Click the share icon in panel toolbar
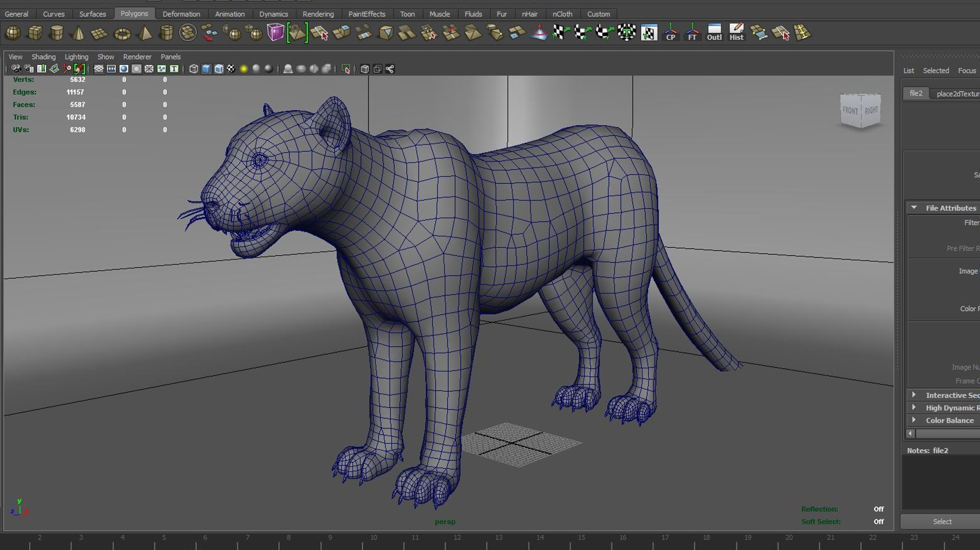The height and width of the screenshot is (550, 980). point(390,69)
